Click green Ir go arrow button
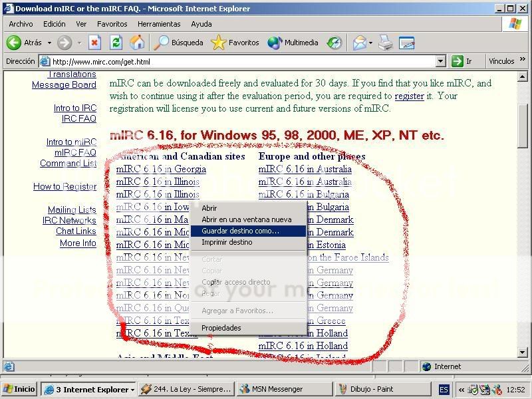This screenshot has width=532, height=399. click(458, 61)
